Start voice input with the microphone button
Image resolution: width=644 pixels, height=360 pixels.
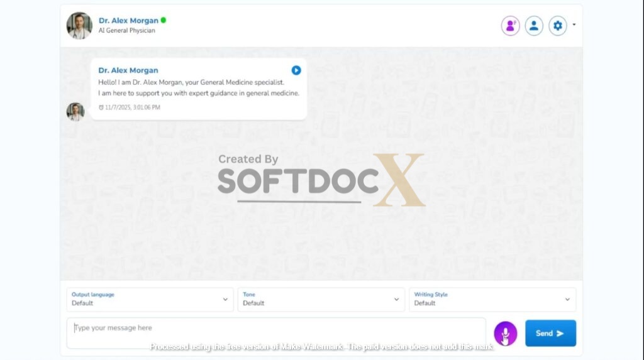[505, 334]
